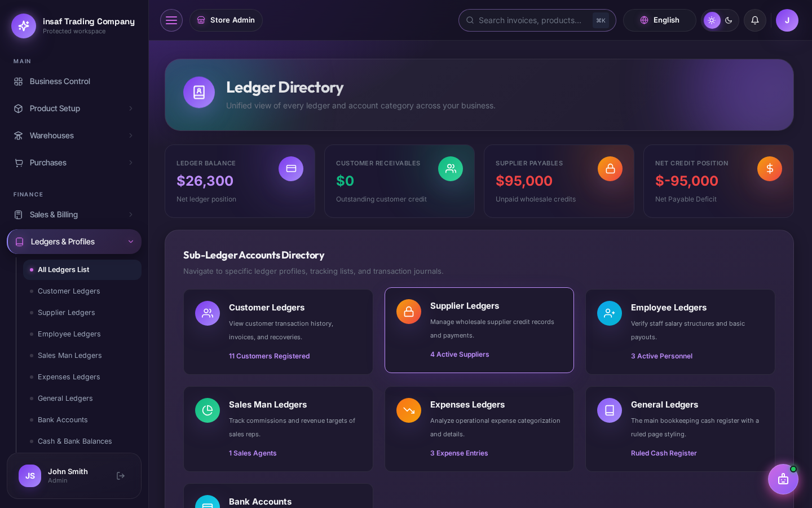Select All Ledgers List
The width and height of the screenshot is (812, 508).
pos(82,270)
